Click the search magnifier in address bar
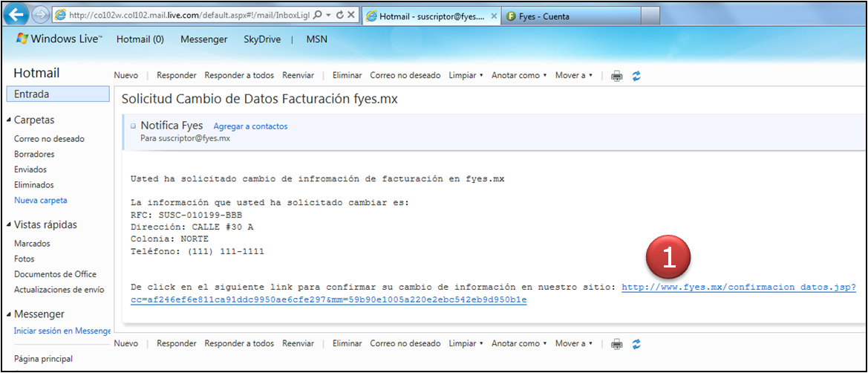This screenshot has width=868, height=373. tap(317, 16)
